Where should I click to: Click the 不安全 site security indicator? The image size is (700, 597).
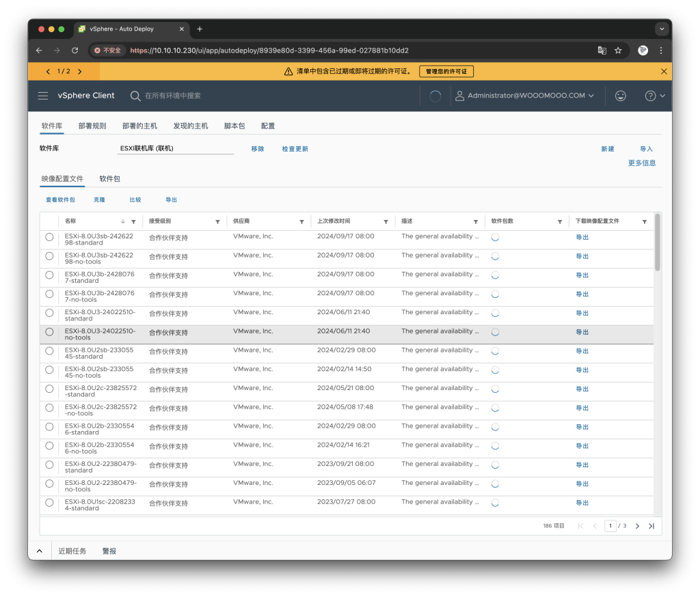tap(107, 51)
